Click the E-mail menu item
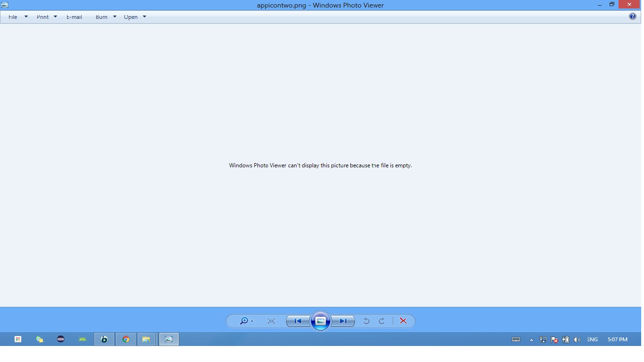The width and height of the screenshot is (644, 362). [x=74, y=17]
